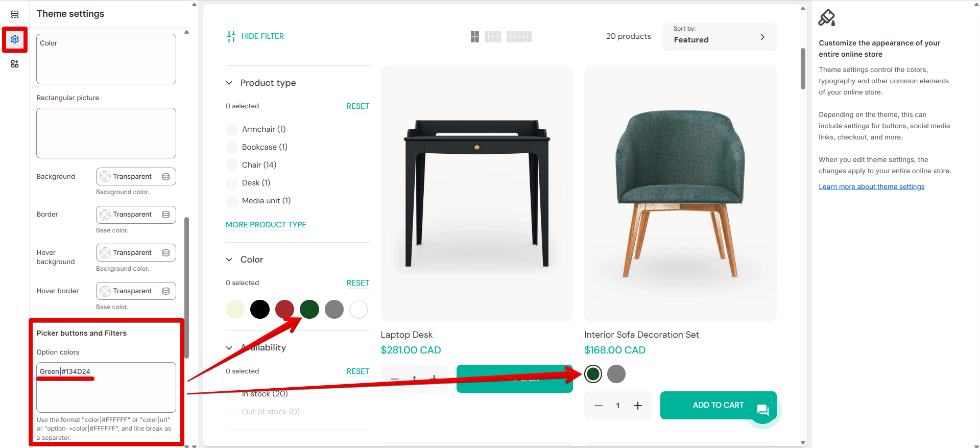
Task: Check the Chair (14) filter checkbox
Action: click(232, 165)
